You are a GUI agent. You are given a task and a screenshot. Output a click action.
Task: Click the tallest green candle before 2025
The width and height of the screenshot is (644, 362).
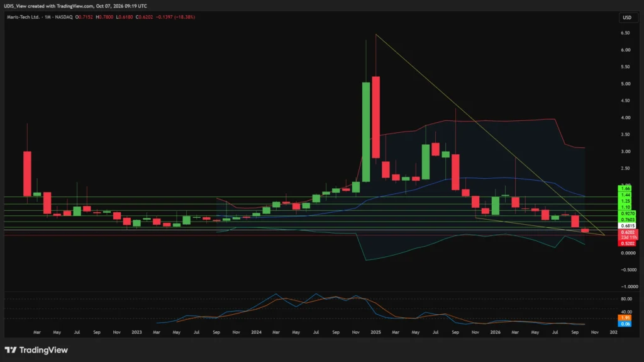[365, 132]
